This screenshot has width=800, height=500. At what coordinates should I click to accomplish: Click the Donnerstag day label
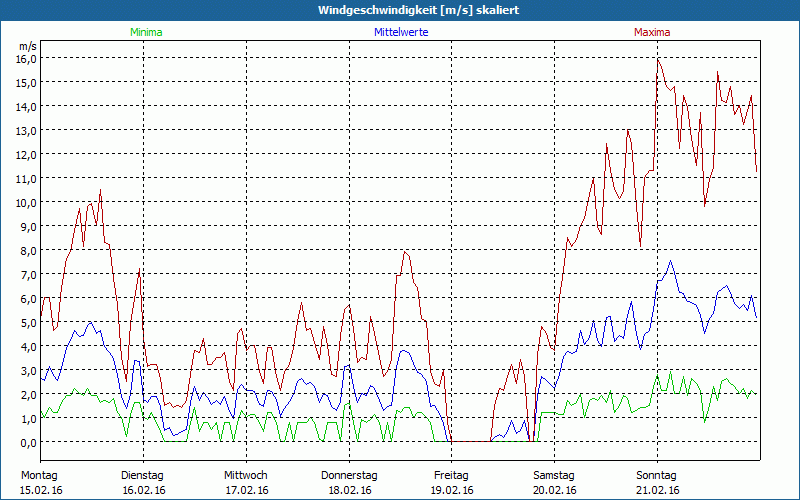coord(349,476)
